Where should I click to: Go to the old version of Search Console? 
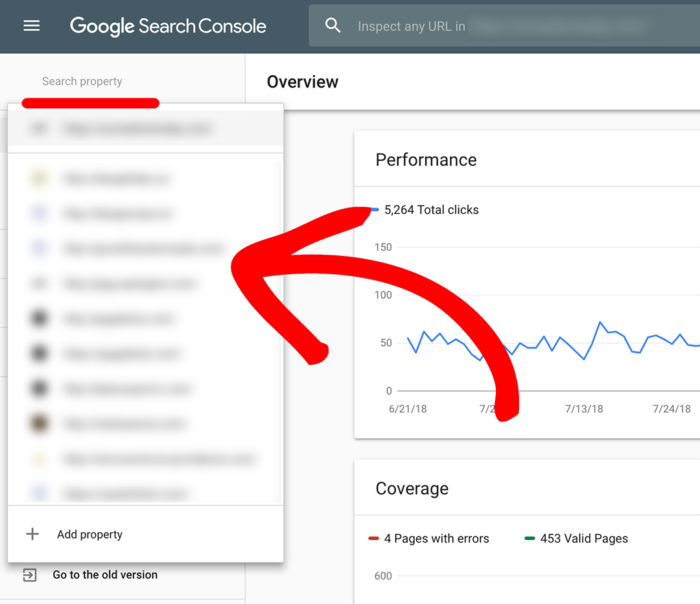point(106,574)
